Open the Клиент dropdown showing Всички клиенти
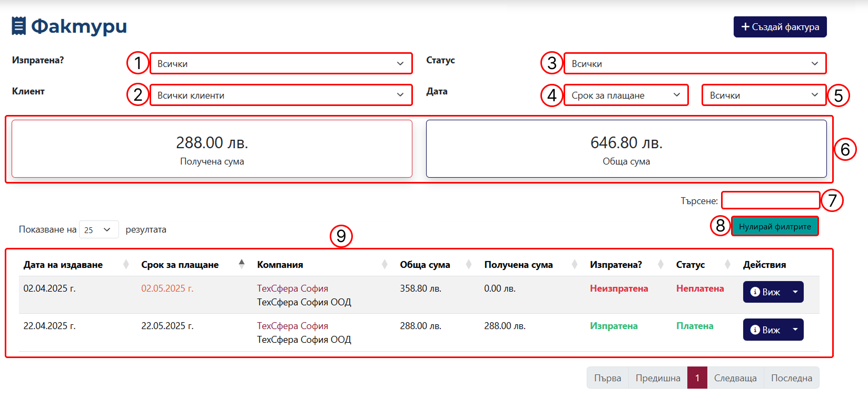This screenshot has width=868, height=405. [x=281, y=95]
